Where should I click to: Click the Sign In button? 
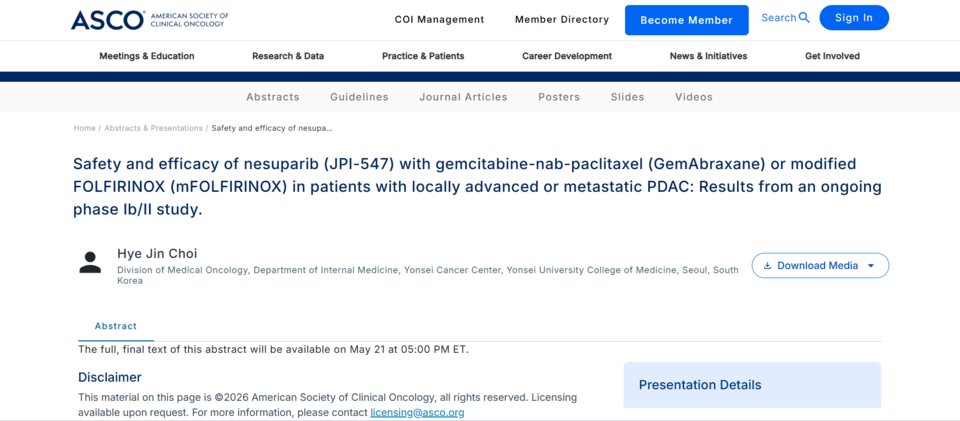854,18
